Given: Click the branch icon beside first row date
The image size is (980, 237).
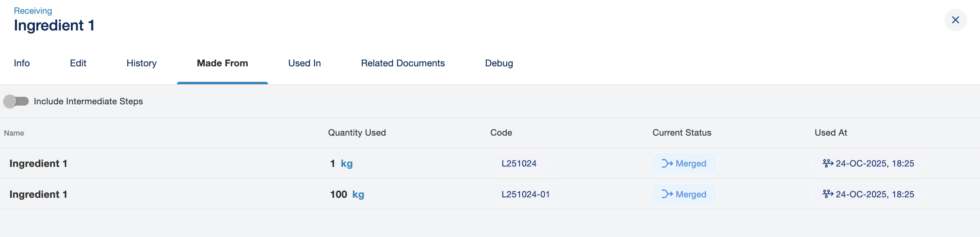Looking at the screenshot, I should point(827,163).
